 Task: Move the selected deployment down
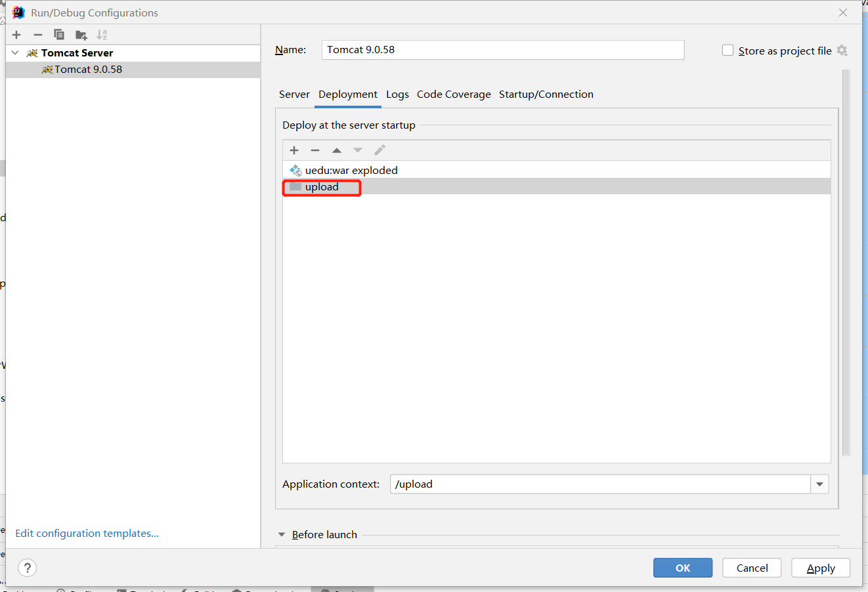[358, 150]
